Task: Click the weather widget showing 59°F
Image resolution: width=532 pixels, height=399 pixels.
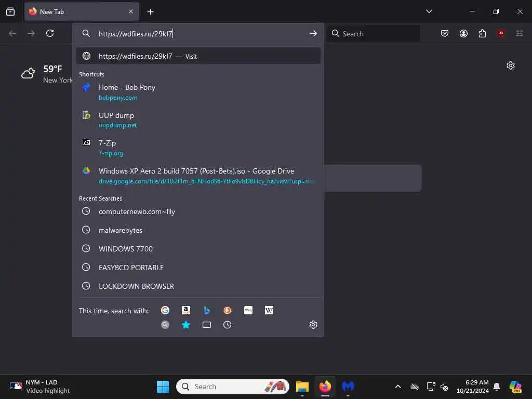Action: tap(47, 74)
